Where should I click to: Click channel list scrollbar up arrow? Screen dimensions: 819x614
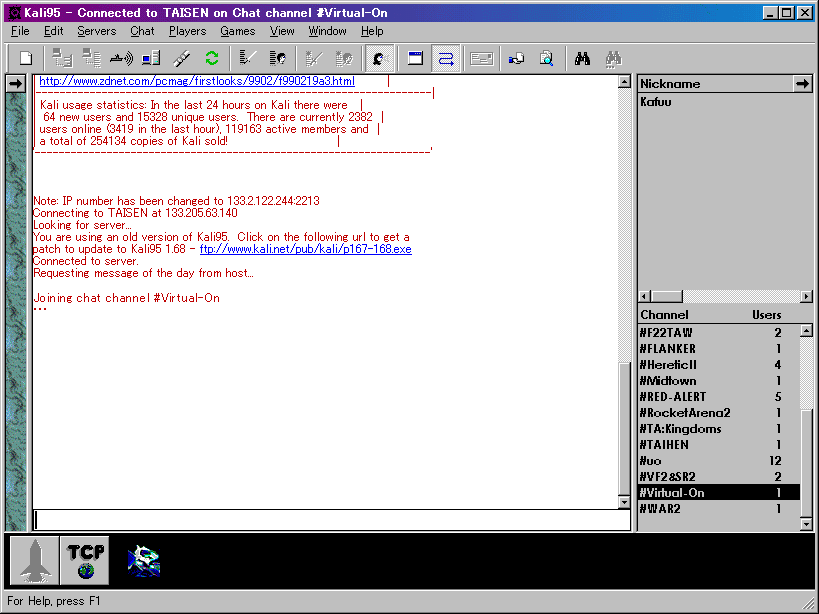(806, 330)
